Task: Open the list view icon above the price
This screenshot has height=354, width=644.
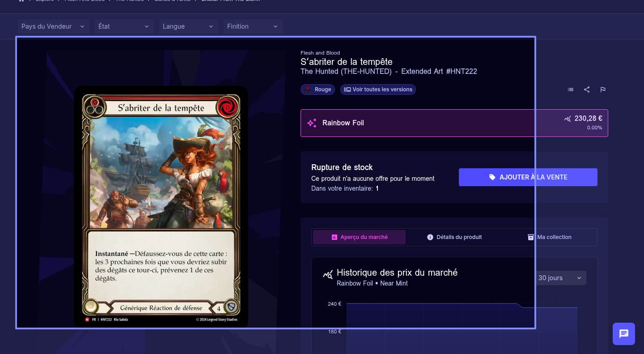Action: [x=571, y=90]
